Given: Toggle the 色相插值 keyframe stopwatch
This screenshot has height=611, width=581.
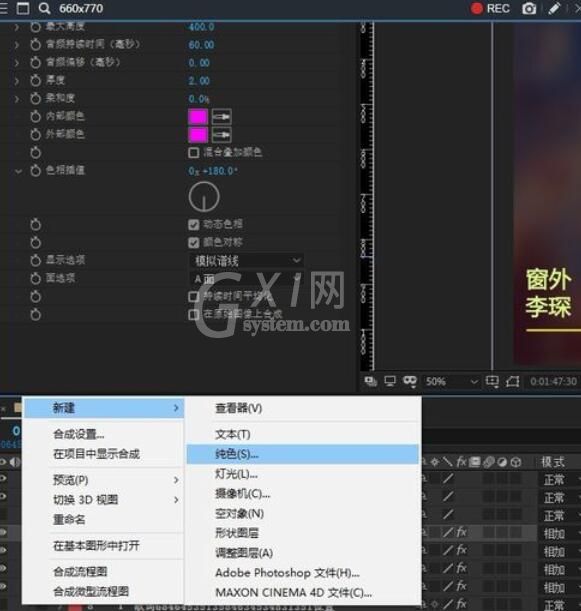Looking at the screenshot, I should [35, 171].
